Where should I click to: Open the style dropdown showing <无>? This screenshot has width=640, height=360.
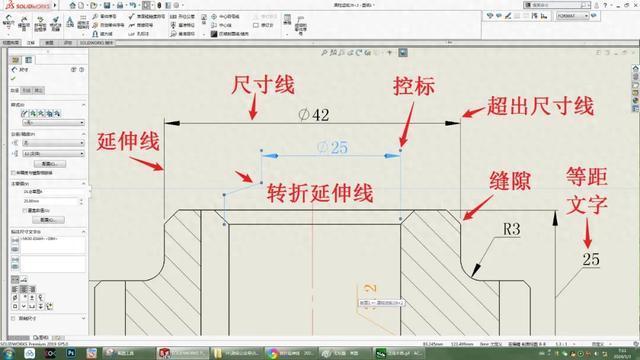pos(54,122)
